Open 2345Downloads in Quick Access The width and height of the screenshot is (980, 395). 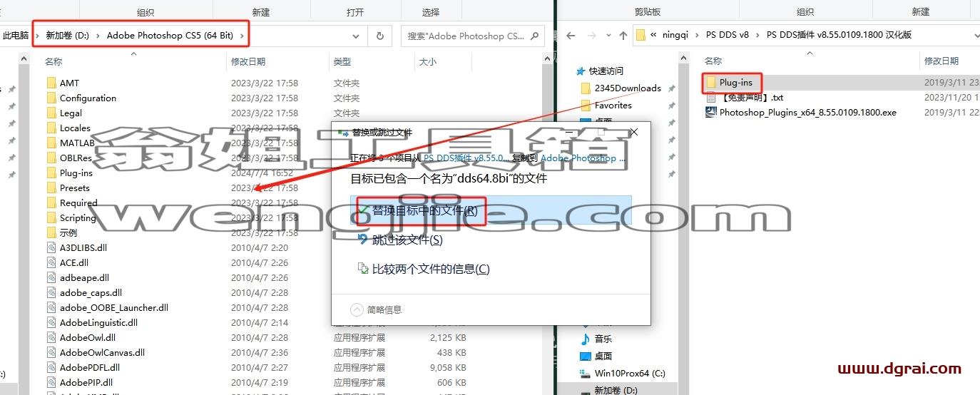coord(628,88)
